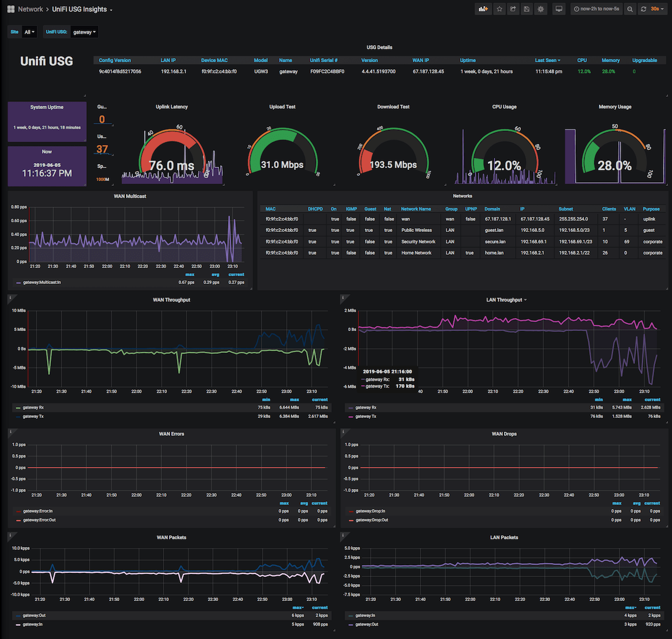
Task: Cycle view mode with monitor icon
Action: point(558,9)
